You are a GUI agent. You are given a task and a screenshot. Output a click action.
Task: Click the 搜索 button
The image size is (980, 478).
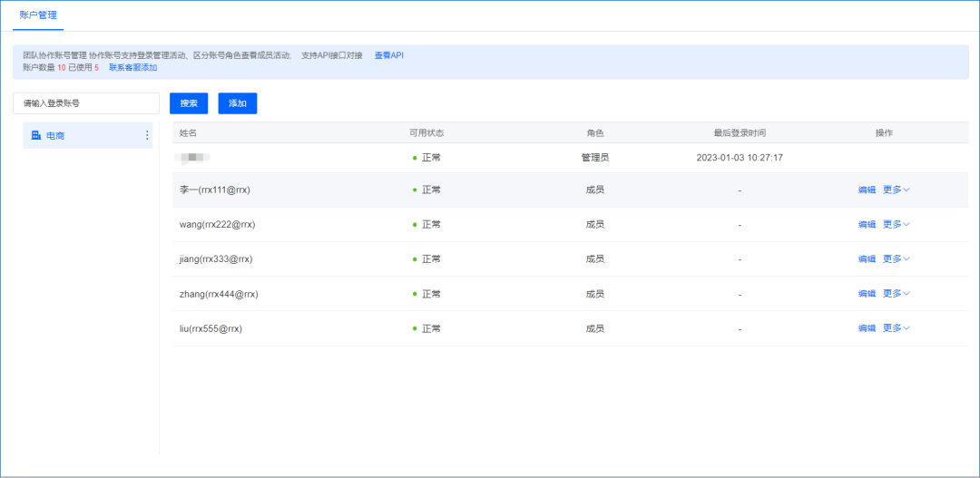click(189, 103)
